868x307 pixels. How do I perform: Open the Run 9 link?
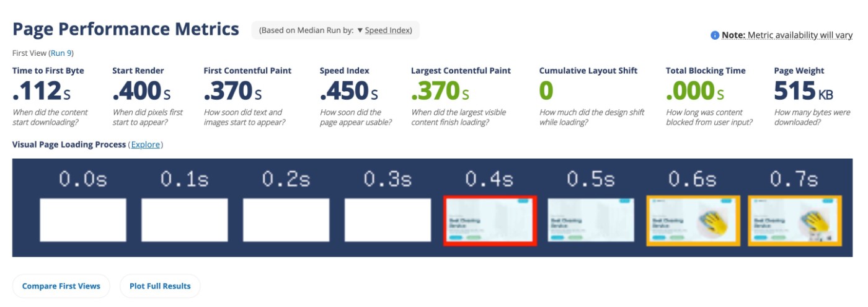(x=61, y=53)
